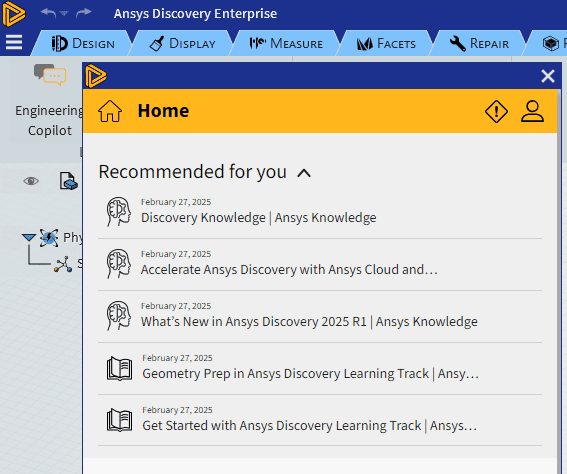The height and width of the screenshot is (474, 567).
Task: Open the hamburger application menu
Action: (14, 42)
